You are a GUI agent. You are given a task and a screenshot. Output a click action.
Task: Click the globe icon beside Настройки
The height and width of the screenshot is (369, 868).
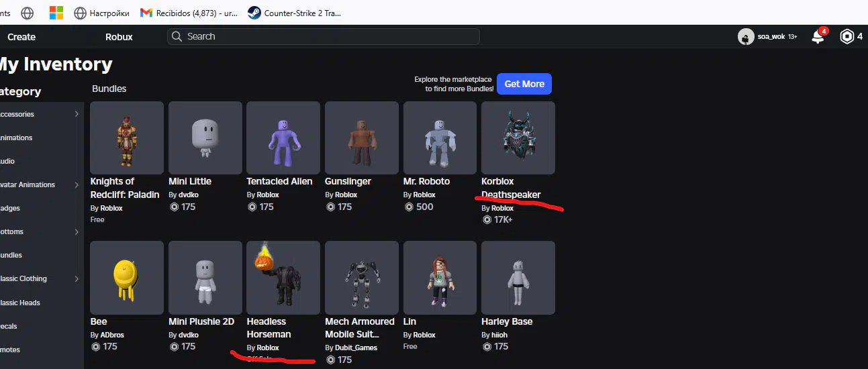(80, 13)
